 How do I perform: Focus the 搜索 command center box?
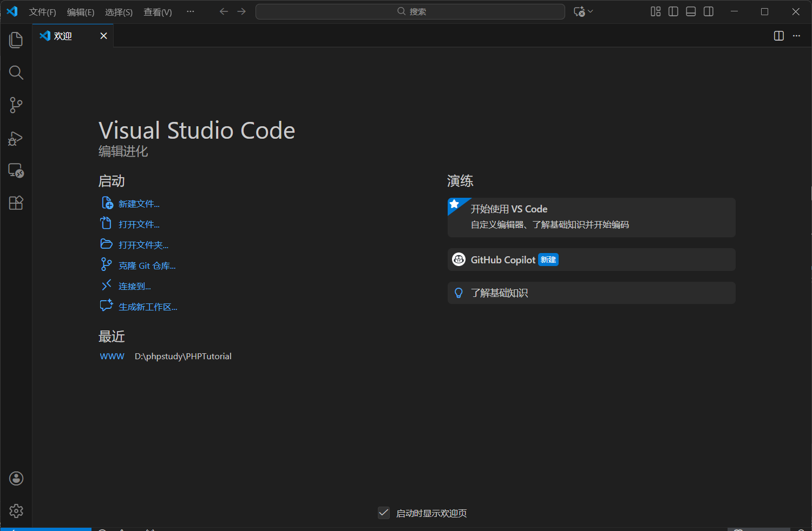tap(410, 11)
